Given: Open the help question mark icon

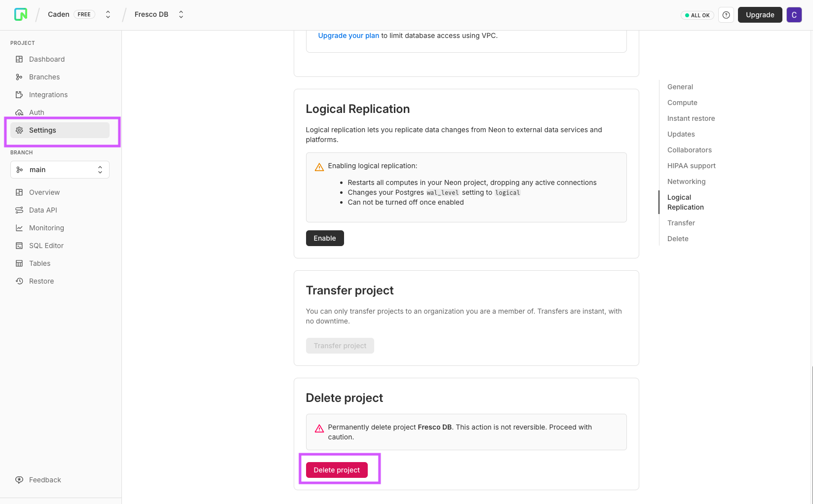Looking at the screenshot, I should tap(726, 15).
